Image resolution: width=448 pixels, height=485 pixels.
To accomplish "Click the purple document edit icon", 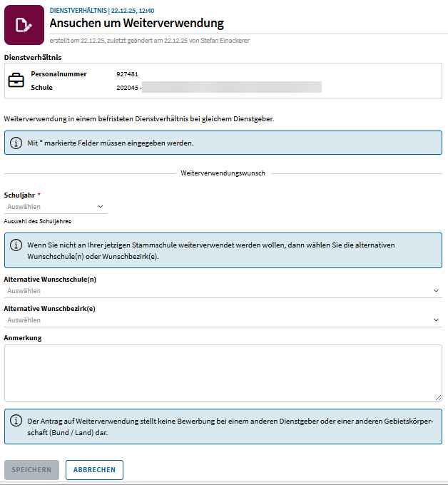I will tap(24, 25).
